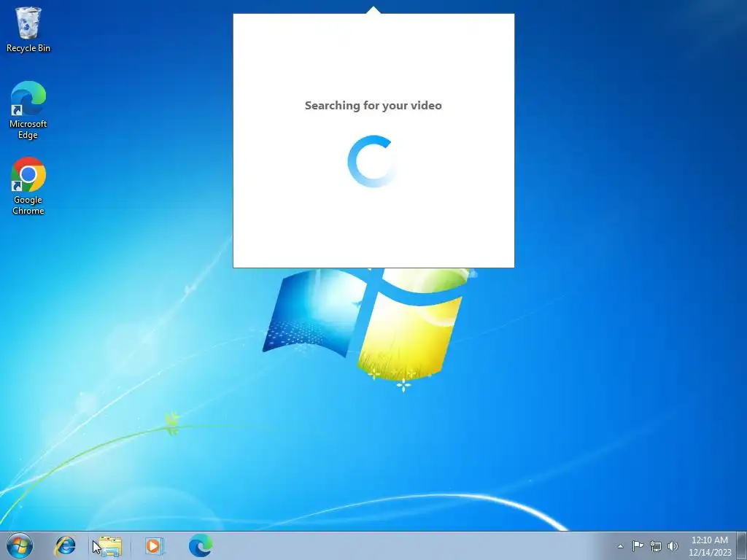This screenshot has width=747, height=560.
Task: Launch Windows Media Player from taskbar
Action: coord(154,545)
